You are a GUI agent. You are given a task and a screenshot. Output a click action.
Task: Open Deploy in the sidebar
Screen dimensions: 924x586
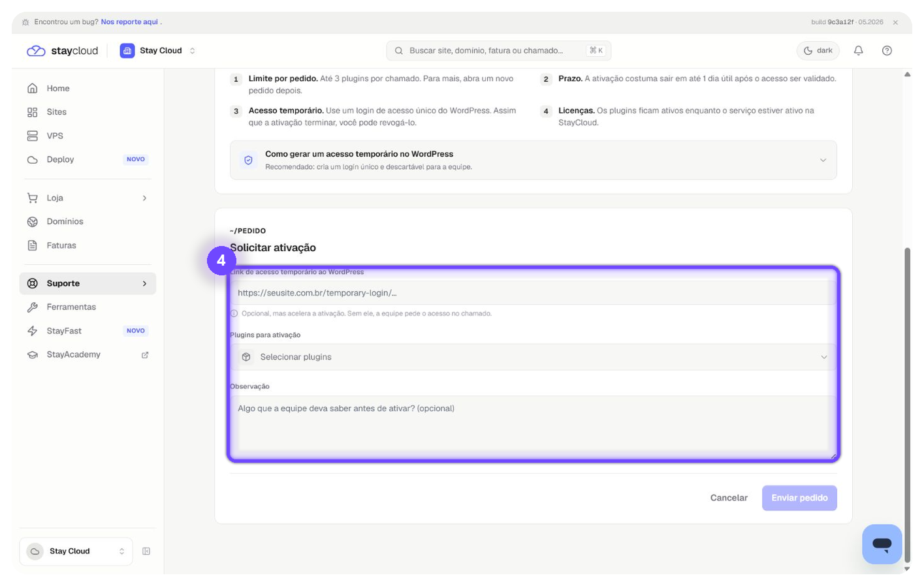pos(88,159)
